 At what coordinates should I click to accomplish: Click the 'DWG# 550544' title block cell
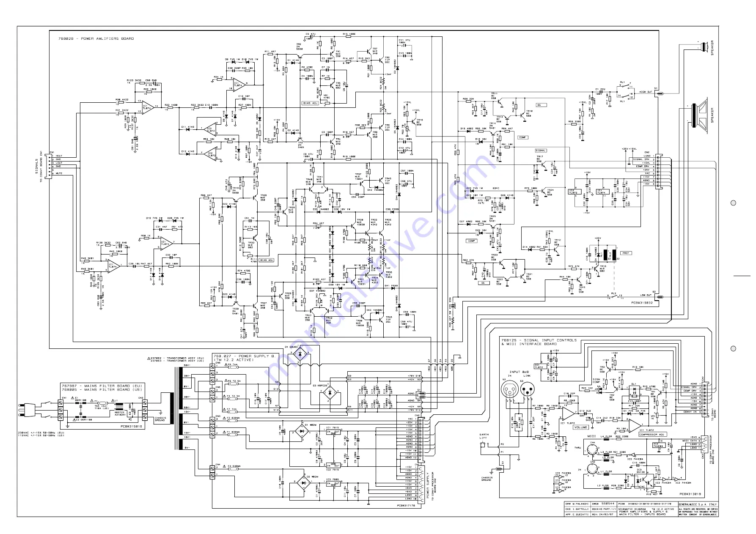[604, 504]
